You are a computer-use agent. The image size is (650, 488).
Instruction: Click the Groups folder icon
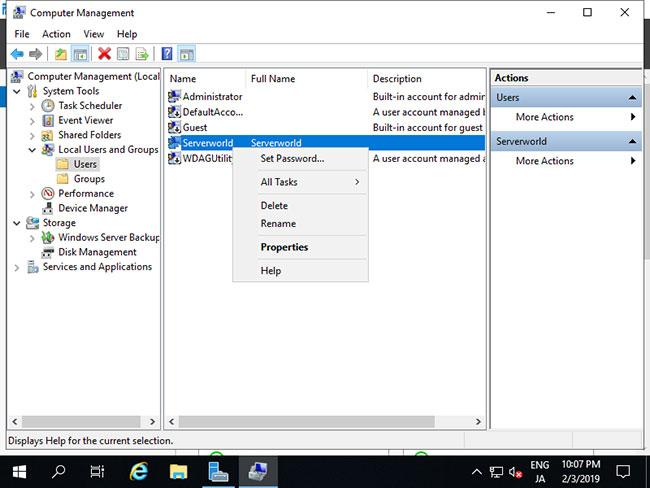point(63,179)
